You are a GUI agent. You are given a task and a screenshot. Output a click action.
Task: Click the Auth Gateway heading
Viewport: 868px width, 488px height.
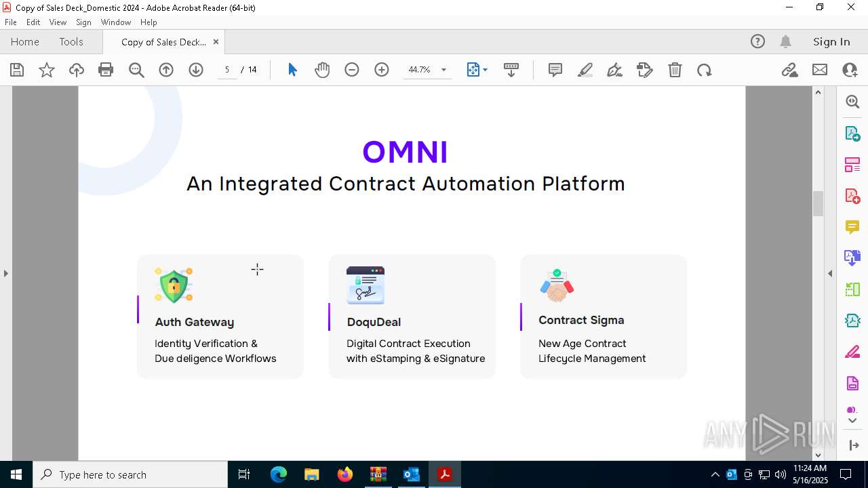(x=194, y=322)
